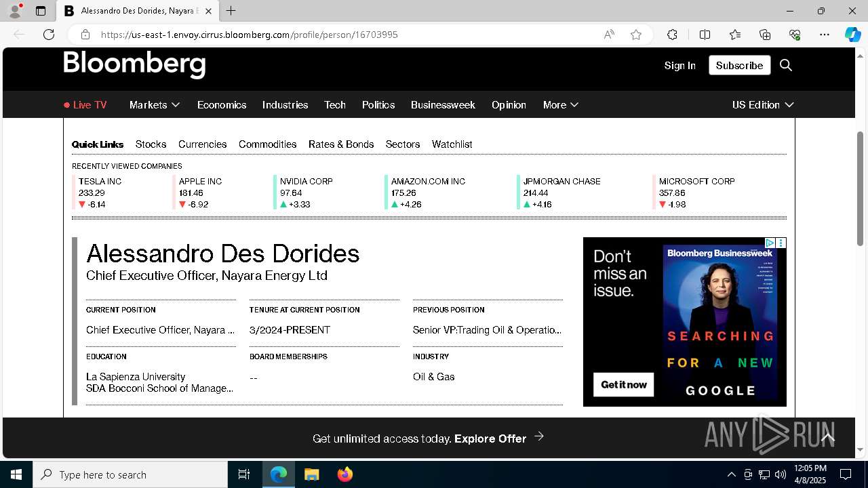This screenshot has width=868, height=488.
Task: Click the Oil & Gas industry text
Action: click(x=433, y=377)
